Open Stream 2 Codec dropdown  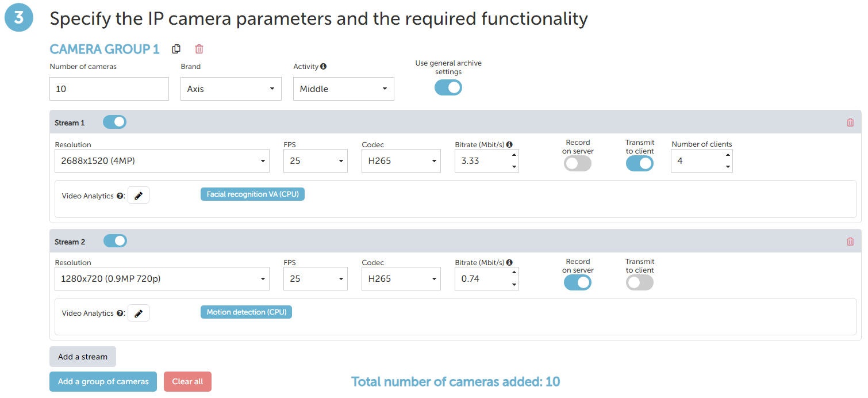[401, 279]
